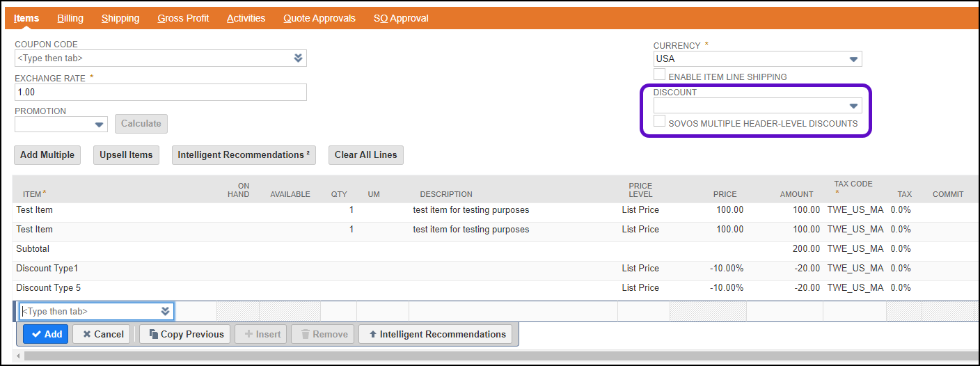The width and height of the screenshot is (980, 366).
Task: Open the Discount dropdown
Action: 853,106
